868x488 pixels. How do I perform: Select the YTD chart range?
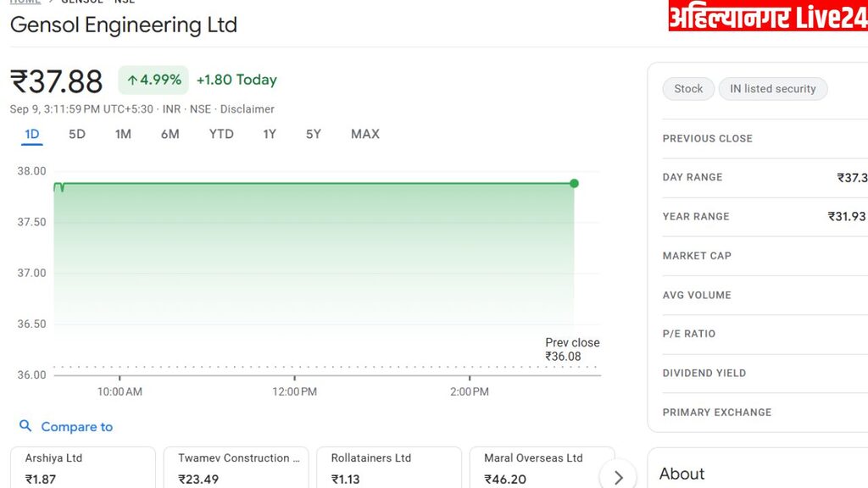221,134
